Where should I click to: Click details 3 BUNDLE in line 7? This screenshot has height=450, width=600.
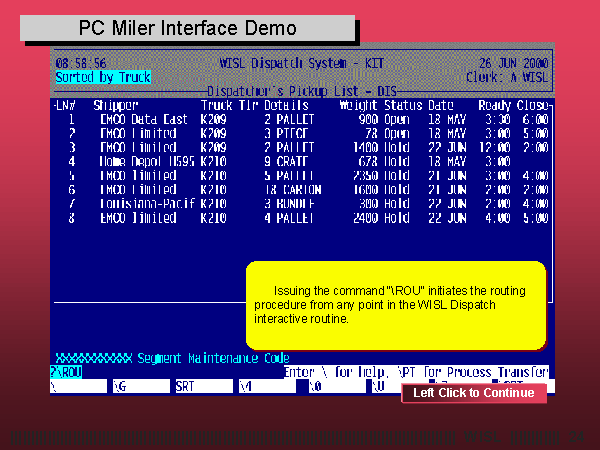289,204
